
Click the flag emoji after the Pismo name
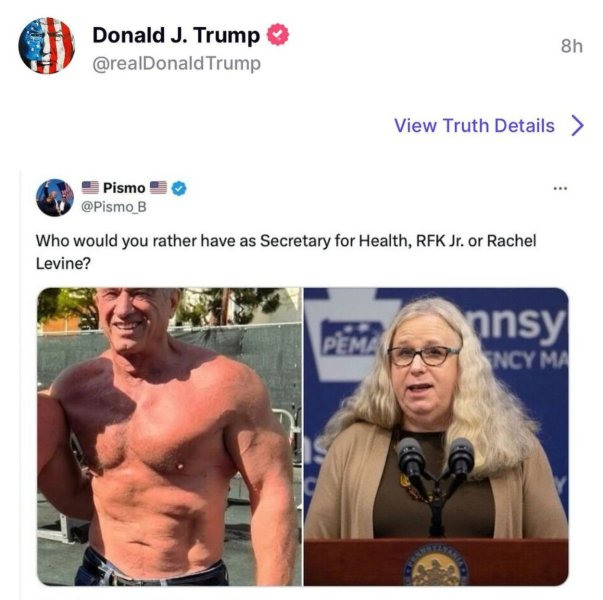pos(158,188)
